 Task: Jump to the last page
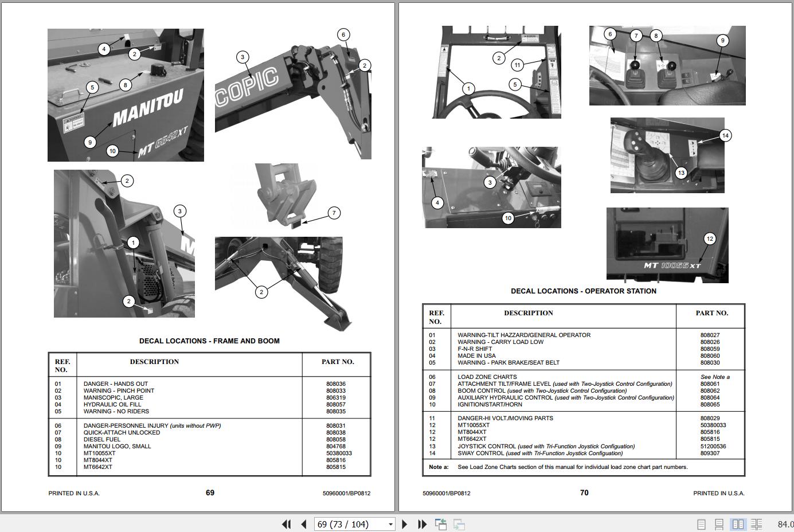(423, 524)
